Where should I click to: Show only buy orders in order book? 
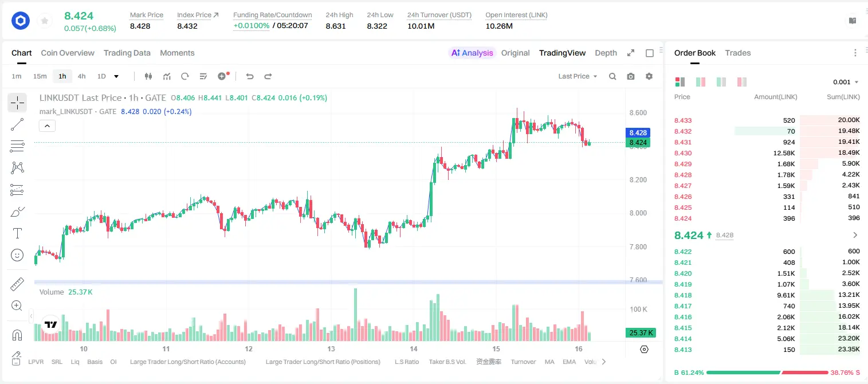click(x=721, y=82)
